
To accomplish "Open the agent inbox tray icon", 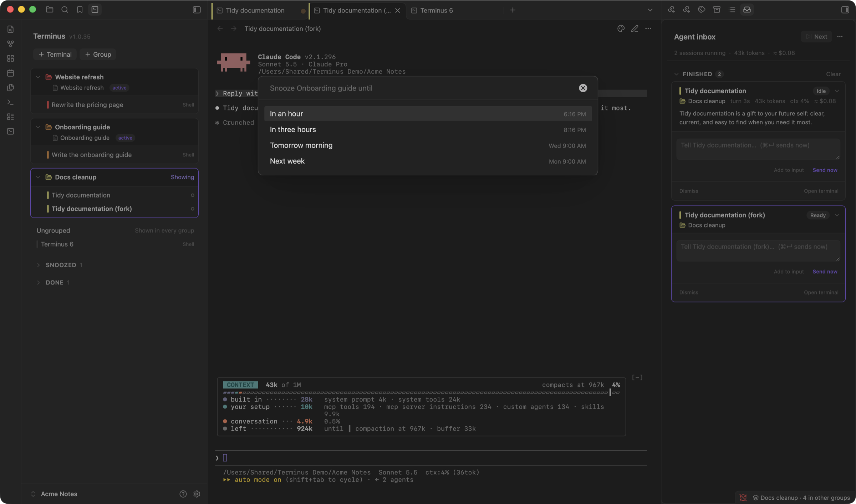I will tap(747, 10).
